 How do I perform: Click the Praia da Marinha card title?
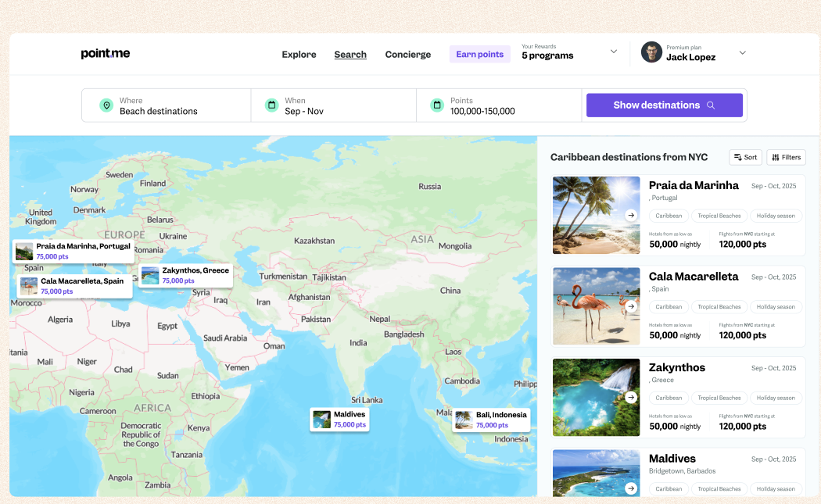pyautogui.click(x=694, y=185)
